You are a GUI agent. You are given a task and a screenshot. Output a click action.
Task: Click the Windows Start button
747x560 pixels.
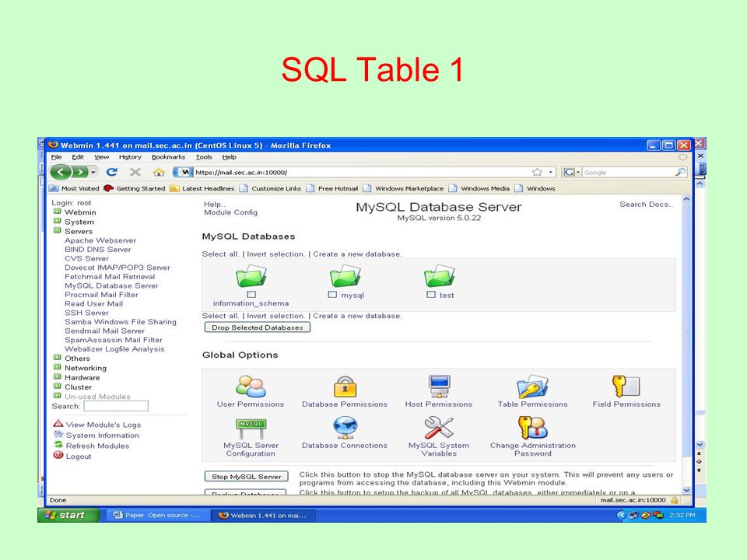pyautogui.click(x=68, y=515)
